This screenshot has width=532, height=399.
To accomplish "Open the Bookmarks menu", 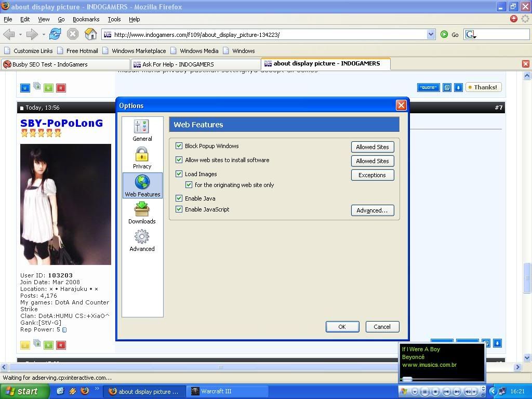I will click(86, 19).
